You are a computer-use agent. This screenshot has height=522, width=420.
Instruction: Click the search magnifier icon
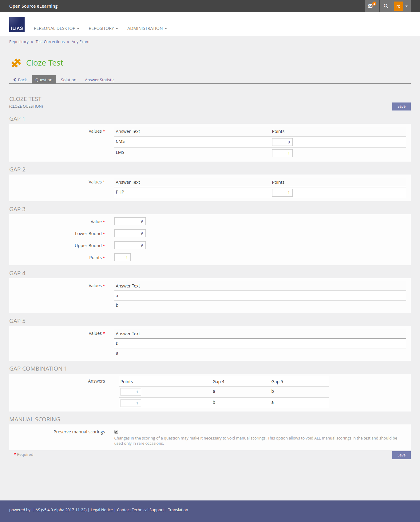tap(386, 6)
